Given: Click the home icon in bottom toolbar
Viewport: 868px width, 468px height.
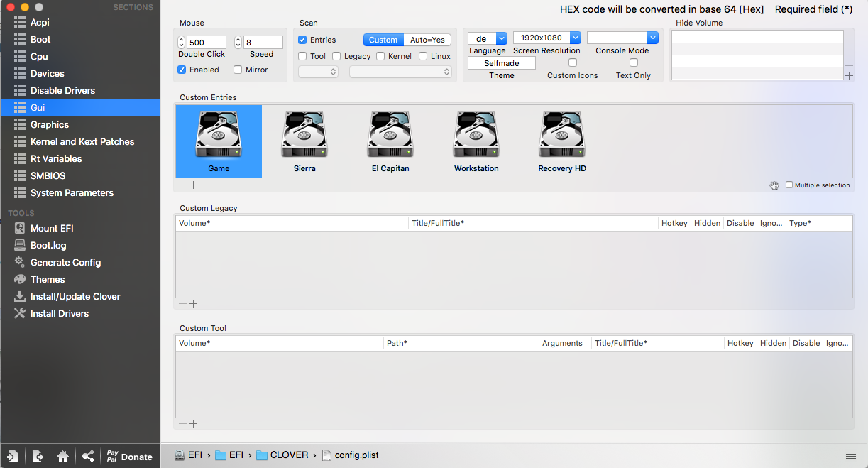Looking at the screenshot, I should point(62,457).
